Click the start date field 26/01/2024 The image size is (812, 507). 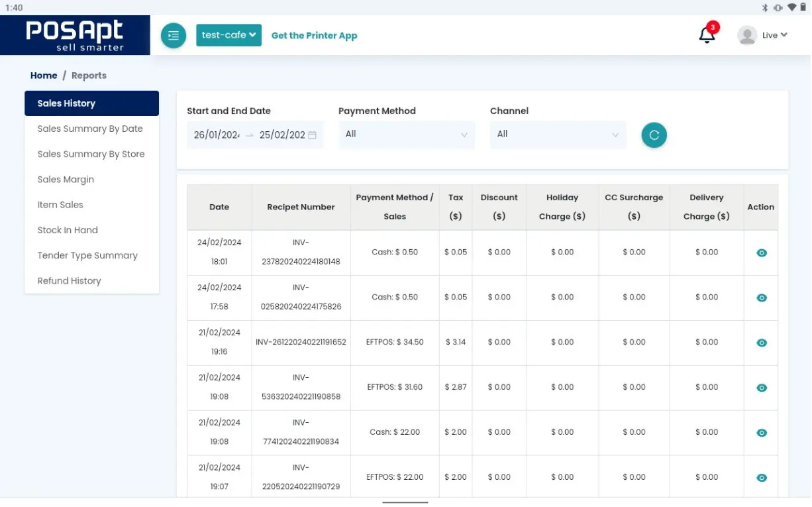[216, 135]
